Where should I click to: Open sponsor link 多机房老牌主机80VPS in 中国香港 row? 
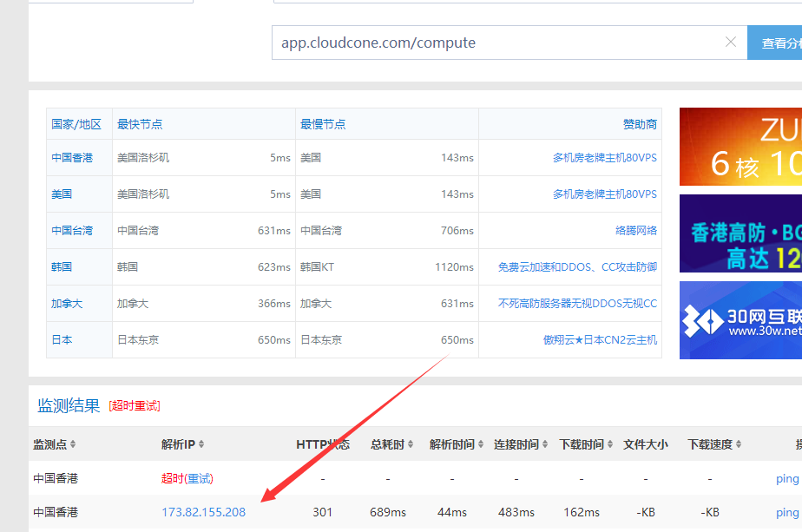point(605,158)
